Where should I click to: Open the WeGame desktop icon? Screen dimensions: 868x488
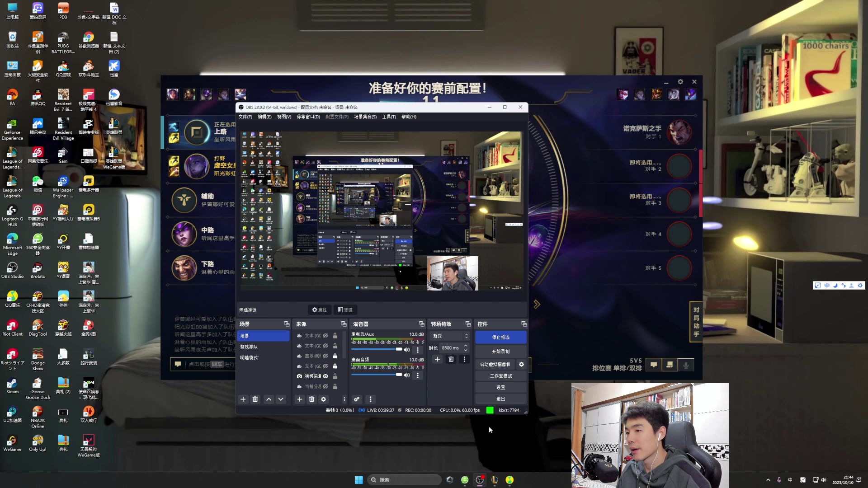(x=12, y=443)
